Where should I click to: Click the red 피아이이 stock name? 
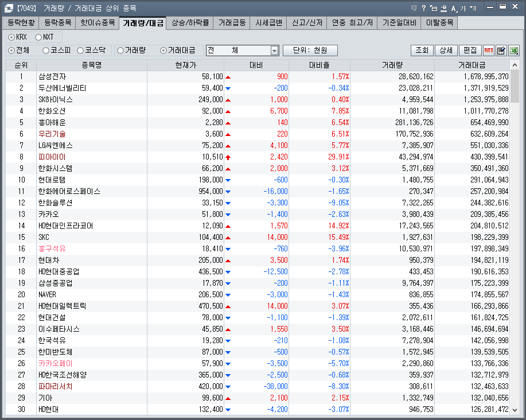[52, 157]
